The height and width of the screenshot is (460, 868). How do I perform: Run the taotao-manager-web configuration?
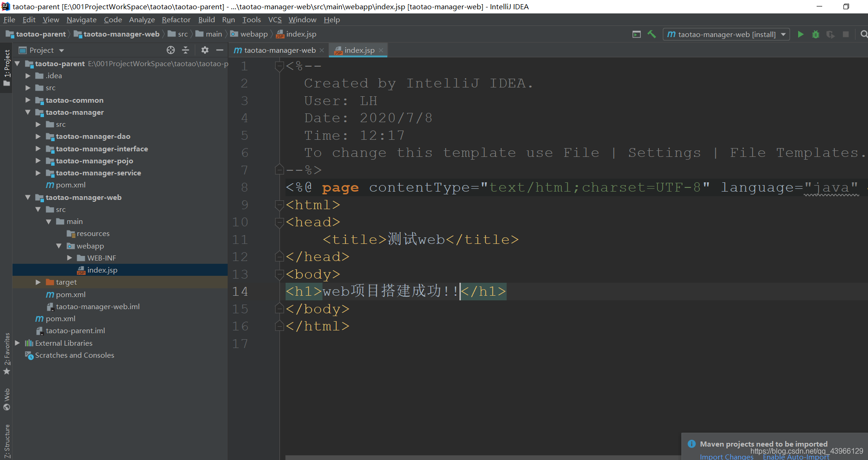[x=800, y=34]
